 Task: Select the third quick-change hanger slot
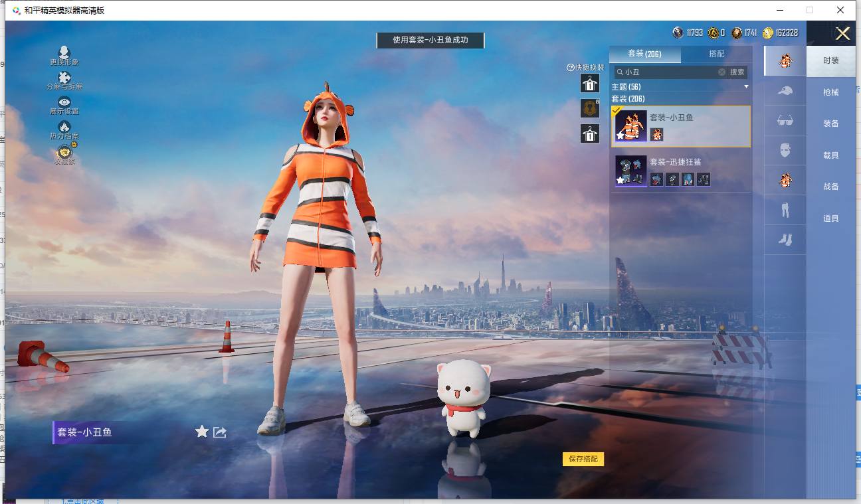pyautogui.click(x=590, y=133)
